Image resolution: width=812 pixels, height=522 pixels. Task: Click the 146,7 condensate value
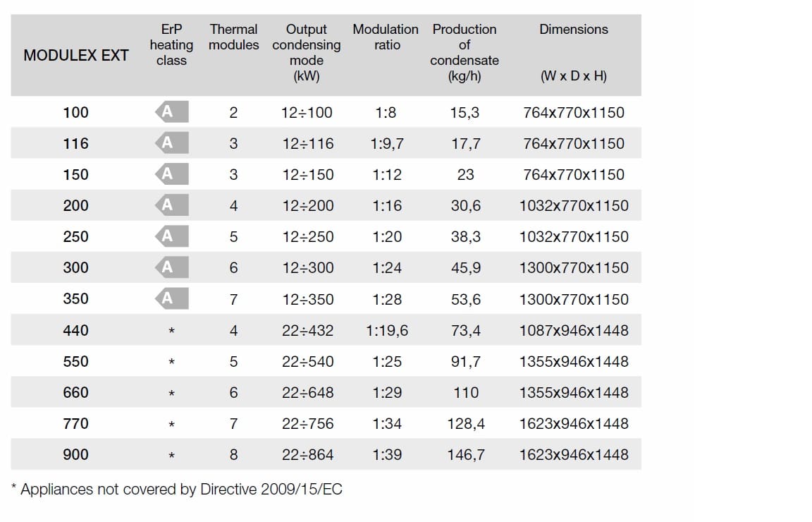466,455
